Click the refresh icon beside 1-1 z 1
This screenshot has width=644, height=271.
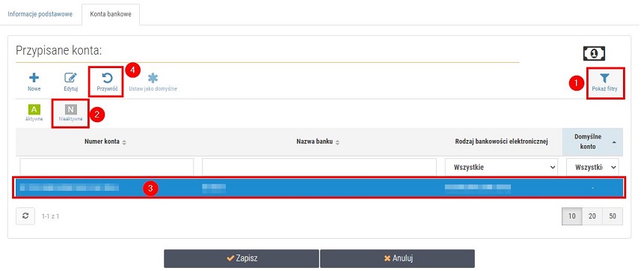click(x=25, y=216)
